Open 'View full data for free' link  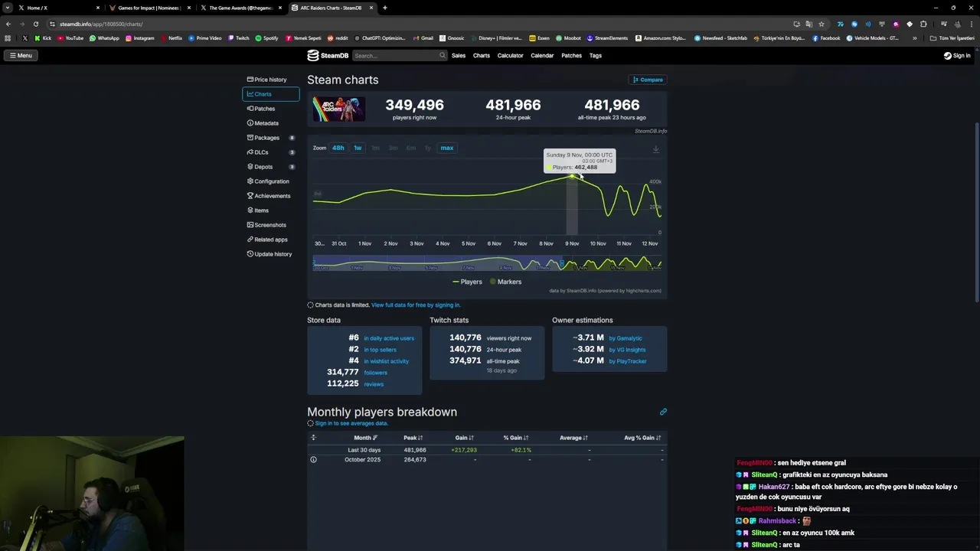tap(416, 305)
